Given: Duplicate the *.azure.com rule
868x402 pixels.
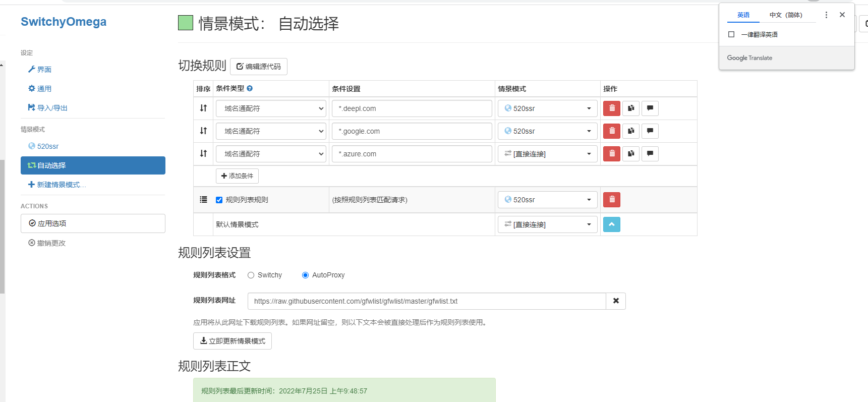Looking at the screenshot, I should (x=631, y=154).
